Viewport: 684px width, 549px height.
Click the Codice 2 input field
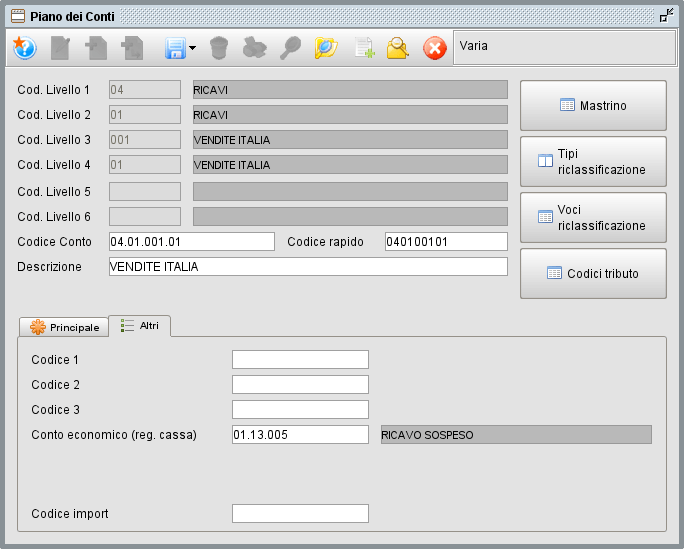pos(301,385)
